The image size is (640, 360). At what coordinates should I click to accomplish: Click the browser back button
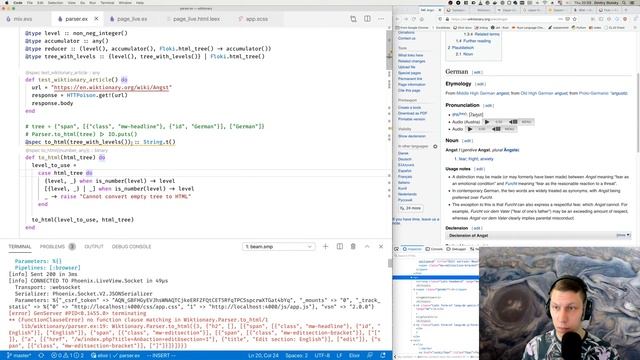[398, 19]
